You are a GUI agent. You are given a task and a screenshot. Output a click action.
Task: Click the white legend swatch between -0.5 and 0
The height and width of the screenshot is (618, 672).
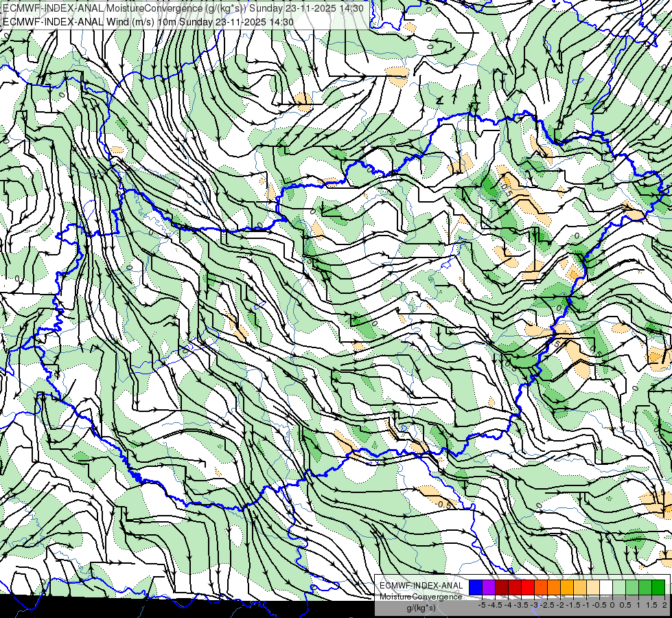pyautogui.click(x=606, y=587)
